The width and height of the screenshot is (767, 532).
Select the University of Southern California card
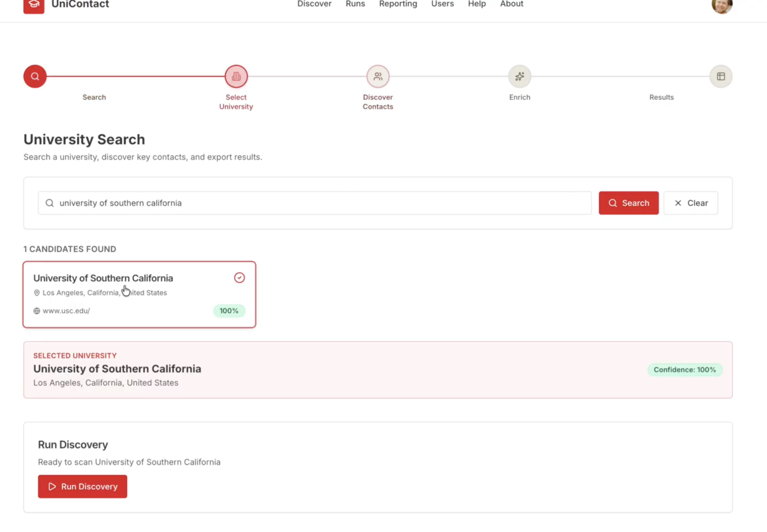(139, 295)
